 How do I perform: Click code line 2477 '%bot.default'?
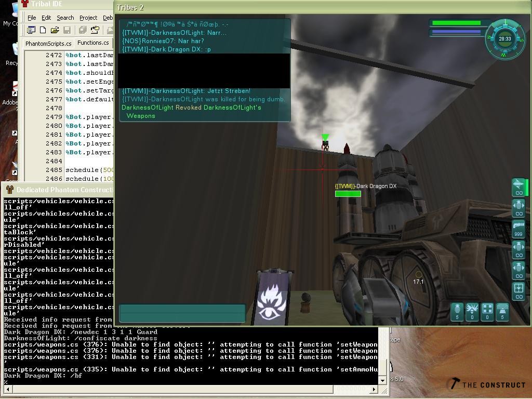[x=89, y=99]
